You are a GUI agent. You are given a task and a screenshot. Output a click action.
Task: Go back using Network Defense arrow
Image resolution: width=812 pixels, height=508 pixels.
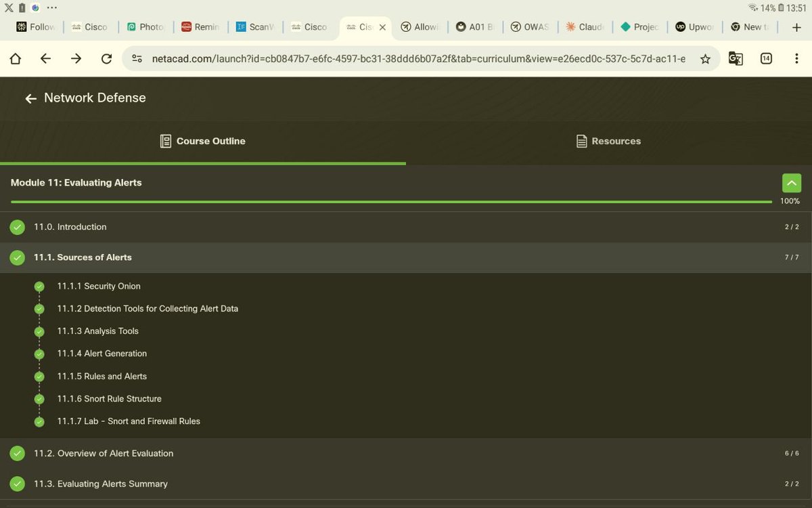click(x=30, y=99)
